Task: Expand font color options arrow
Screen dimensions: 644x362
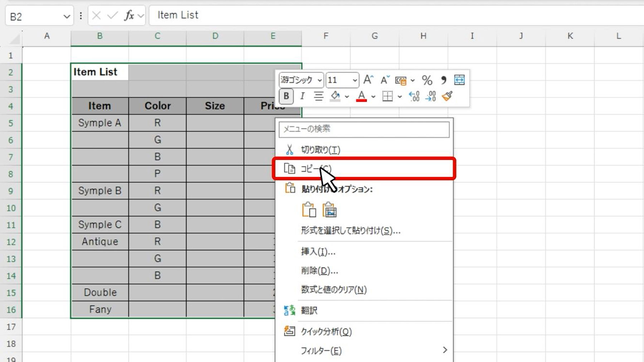Action: (373, 97)
